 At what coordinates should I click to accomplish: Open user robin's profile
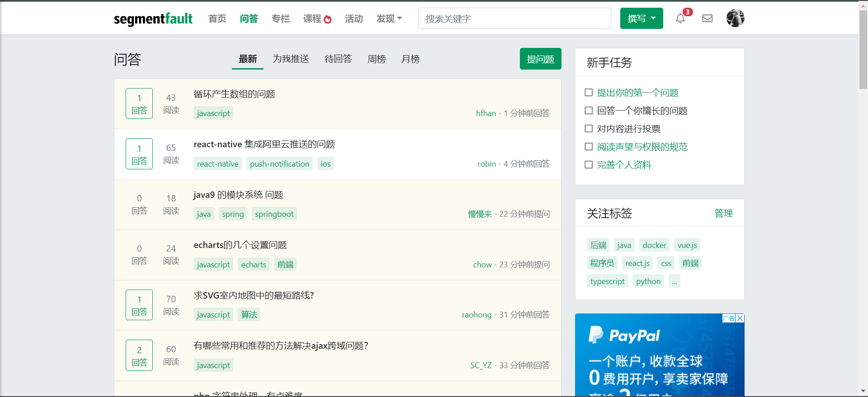point(486,164)
